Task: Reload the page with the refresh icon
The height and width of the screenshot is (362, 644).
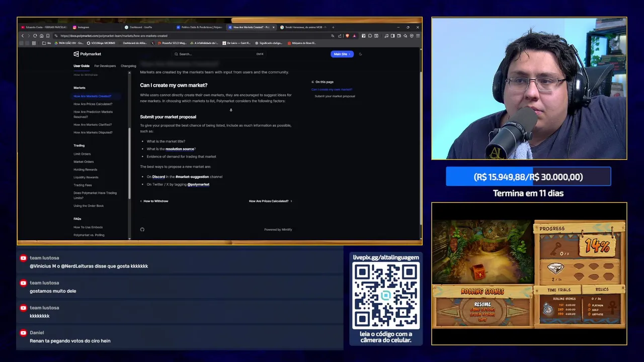Action: (35, 36)
